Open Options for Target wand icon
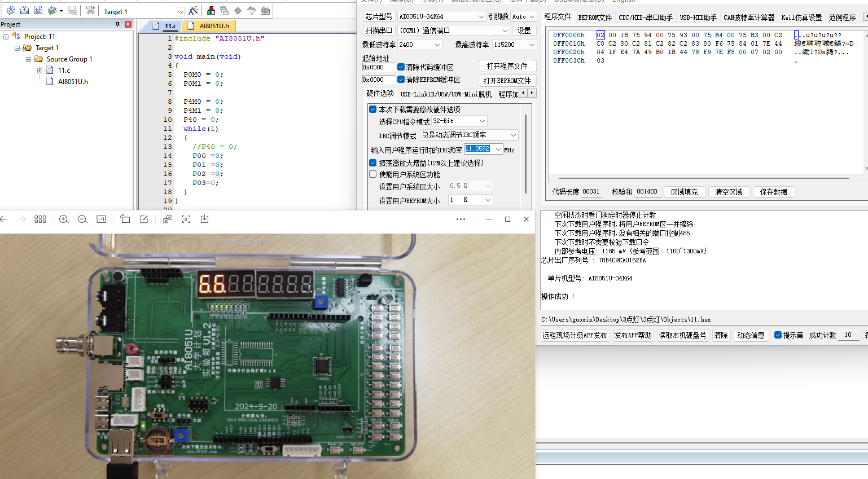 194,11
